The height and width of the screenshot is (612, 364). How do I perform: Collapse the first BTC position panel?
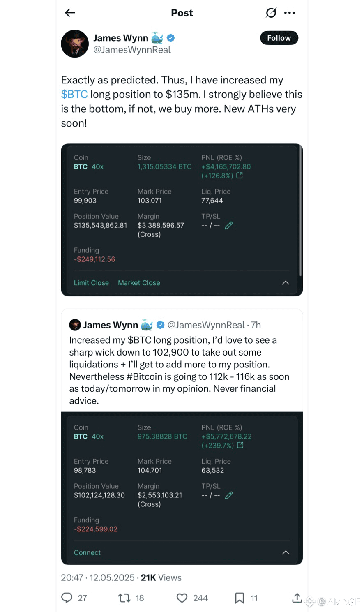point(286,283)
